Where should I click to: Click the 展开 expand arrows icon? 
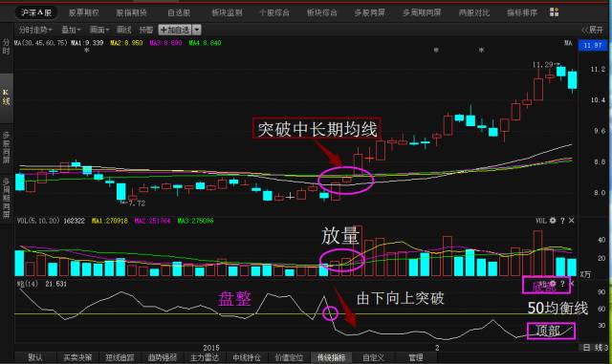pos(584,30)
